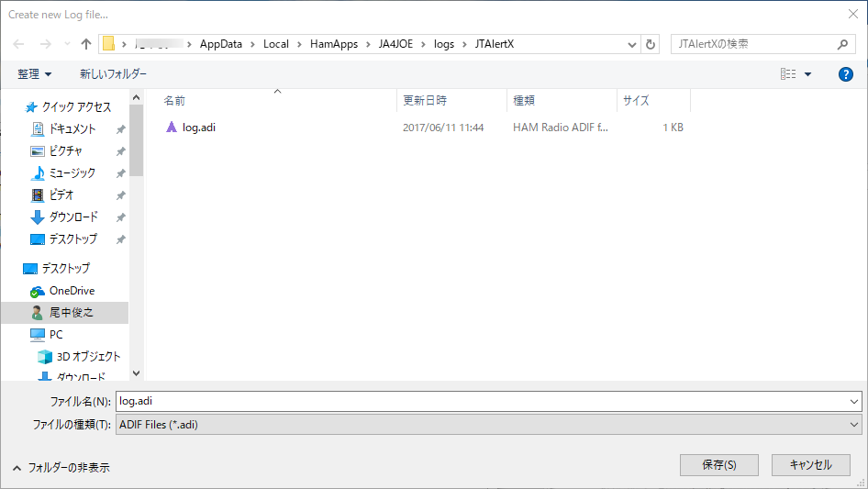Select PC in navigation pane
This screenshot has width=868, height=489.
(x=56, y=335)
